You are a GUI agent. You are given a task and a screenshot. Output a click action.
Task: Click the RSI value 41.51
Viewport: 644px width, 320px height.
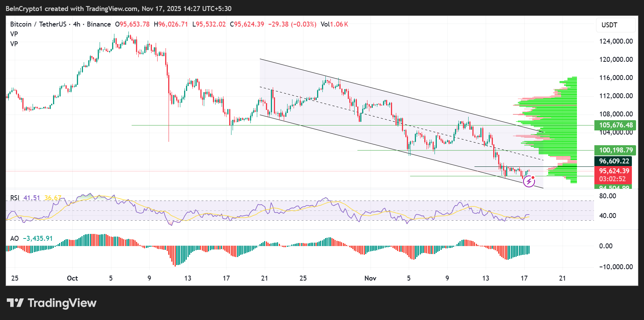(32, 198)
